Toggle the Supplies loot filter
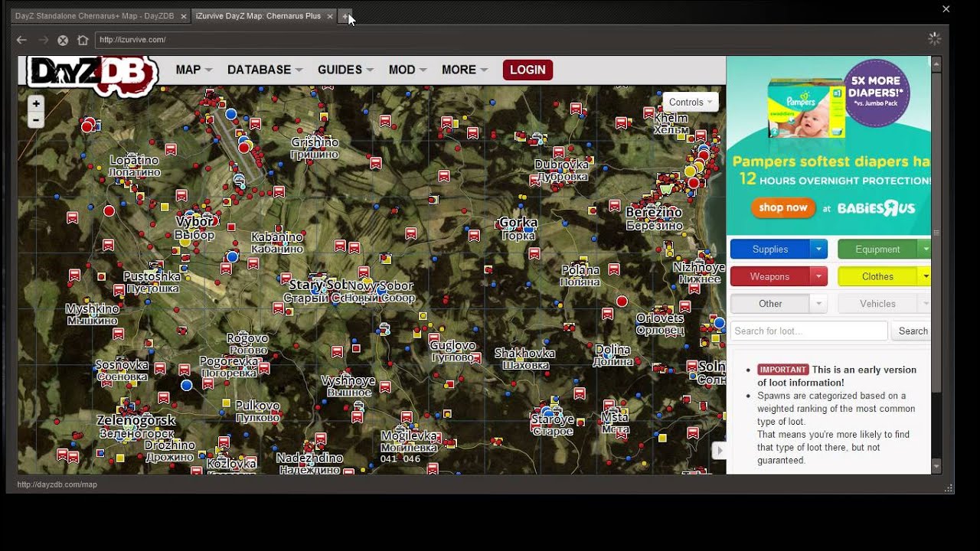980x551 pixels. (x=770, y=249)
